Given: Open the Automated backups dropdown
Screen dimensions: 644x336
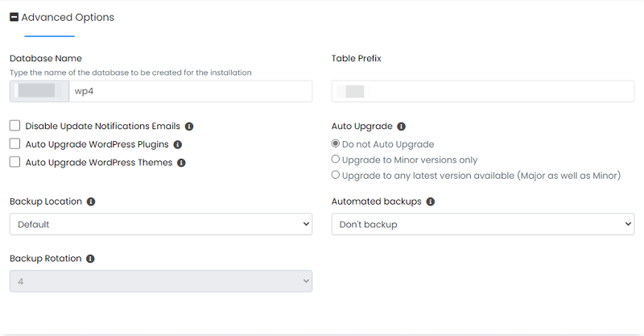Looking at the screenshot, I should (x=483, y=224).
